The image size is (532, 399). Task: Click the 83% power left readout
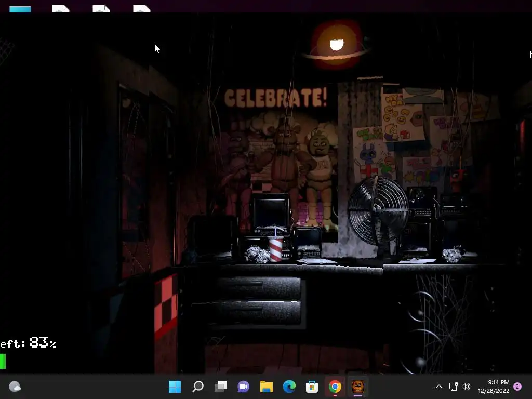(x=28, y=343)
